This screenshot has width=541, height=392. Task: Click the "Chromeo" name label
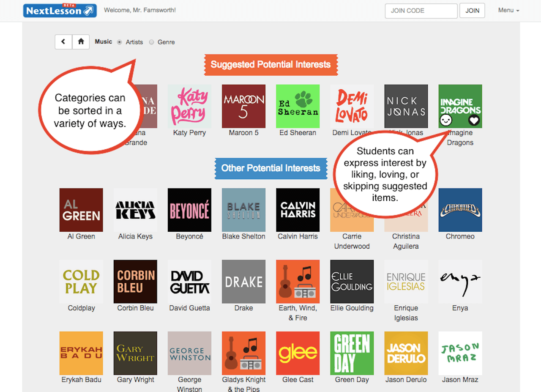tap(460, 236)
